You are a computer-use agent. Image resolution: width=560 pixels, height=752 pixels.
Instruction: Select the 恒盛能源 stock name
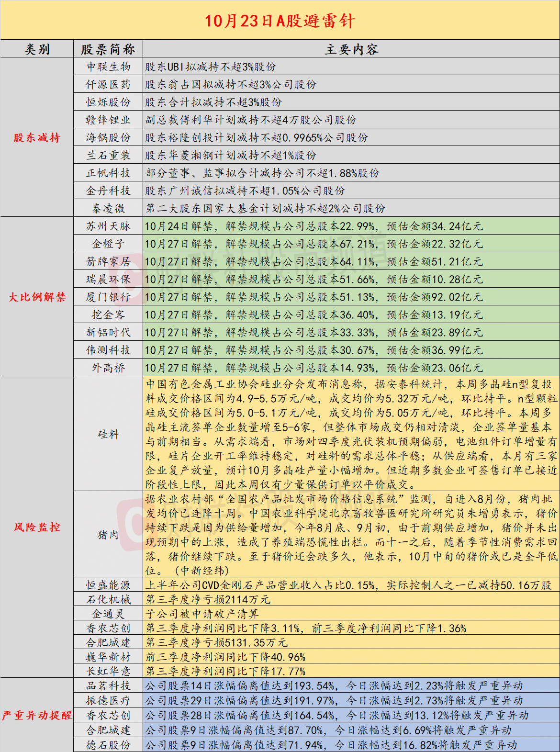coord(108,585)
